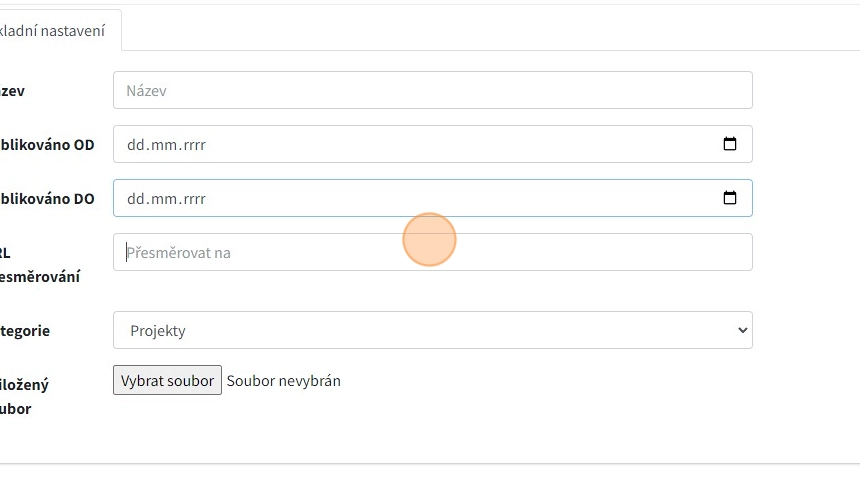Click the Publikováno OD label
The image size is (860, 481).
click(x=48, y=145)
